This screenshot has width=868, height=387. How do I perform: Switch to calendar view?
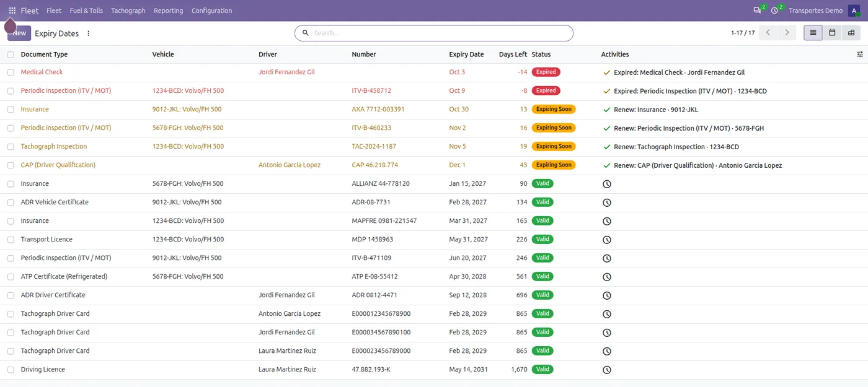(x=832, y=33)
